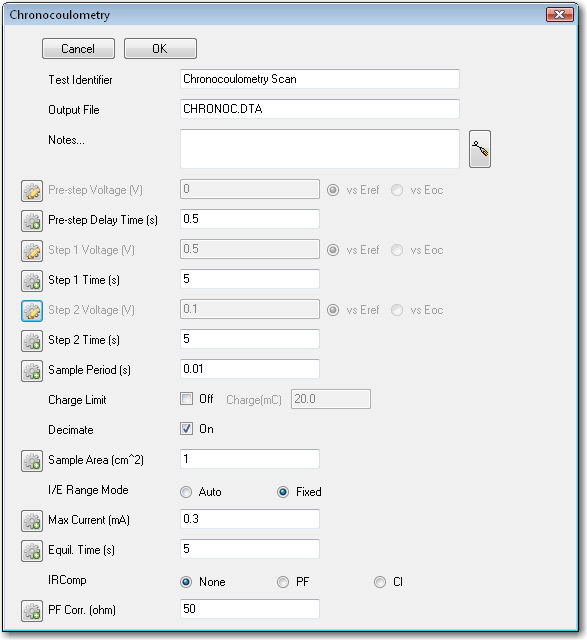This screenshot has width=587, height=640.
Task: Click the highlighted gear icon beside Step 2 Voltage
Action: tap(32, 311)
